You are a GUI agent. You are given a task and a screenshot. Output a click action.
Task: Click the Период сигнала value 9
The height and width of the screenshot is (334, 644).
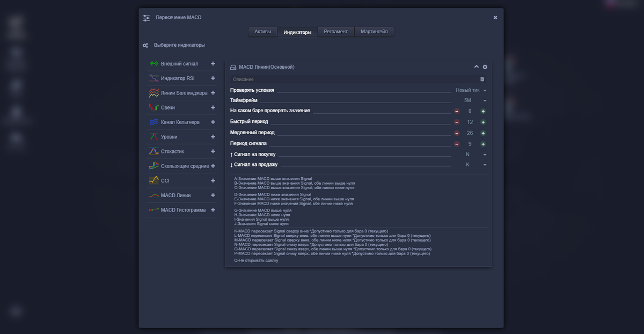tap(470, 144)
